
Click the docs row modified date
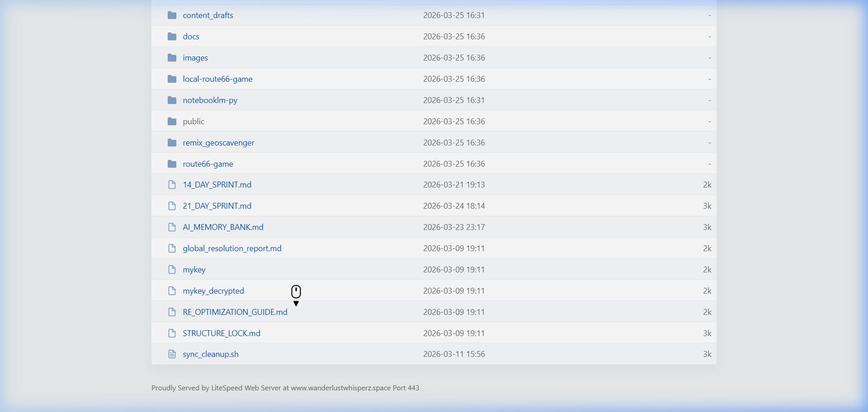(454, 37)
